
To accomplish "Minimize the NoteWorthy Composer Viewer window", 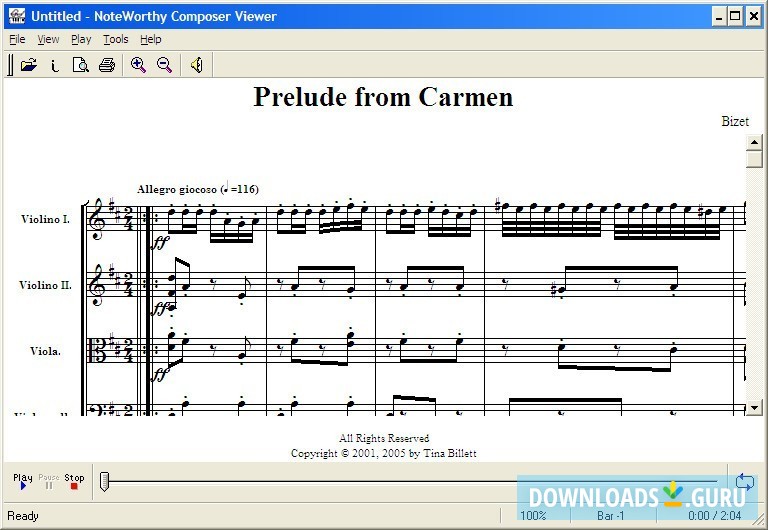I will [x=719, y=17].
